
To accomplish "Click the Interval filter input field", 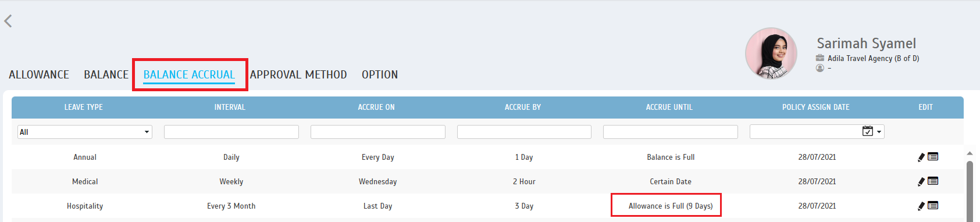I will 231,132.
